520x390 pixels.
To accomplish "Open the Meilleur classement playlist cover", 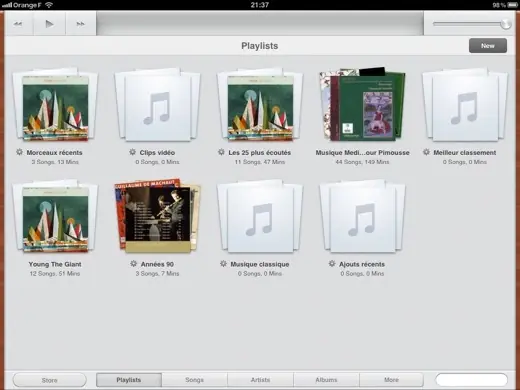I will coord(465,105).
